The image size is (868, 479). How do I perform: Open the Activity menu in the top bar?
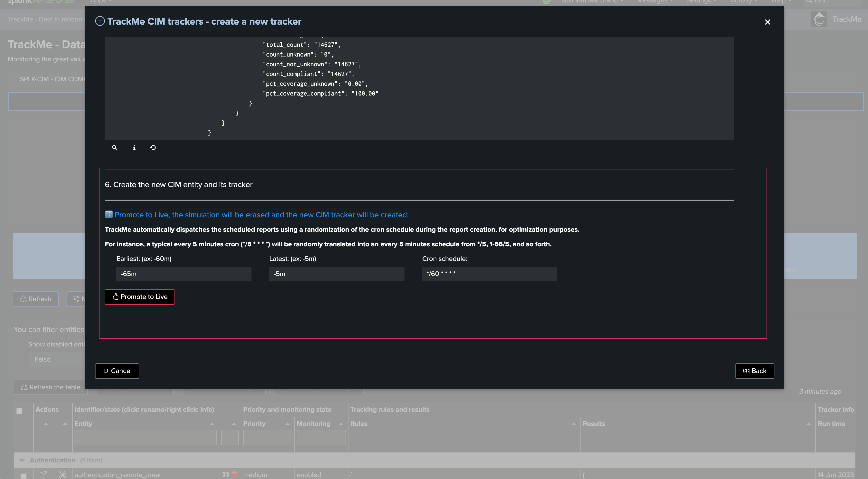click(x=744, y=2)
